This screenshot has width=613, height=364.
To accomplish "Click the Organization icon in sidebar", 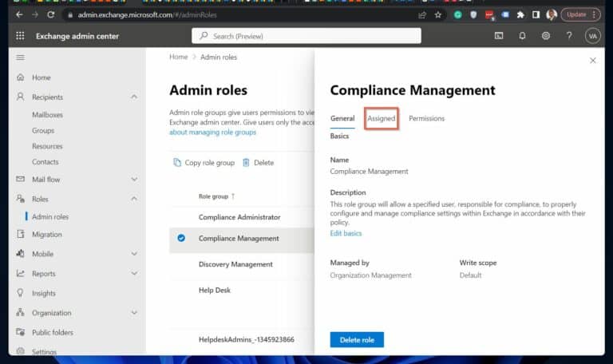I will click(x=20, y=312).
